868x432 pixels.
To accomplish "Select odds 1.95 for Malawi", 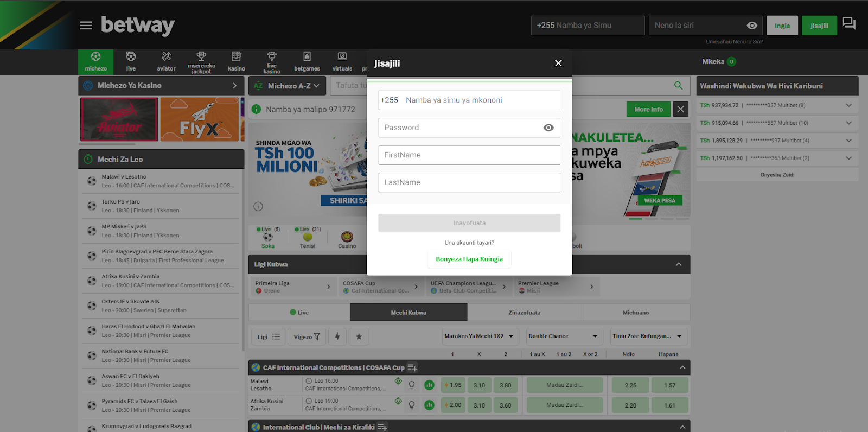I will tap(453, 385).
